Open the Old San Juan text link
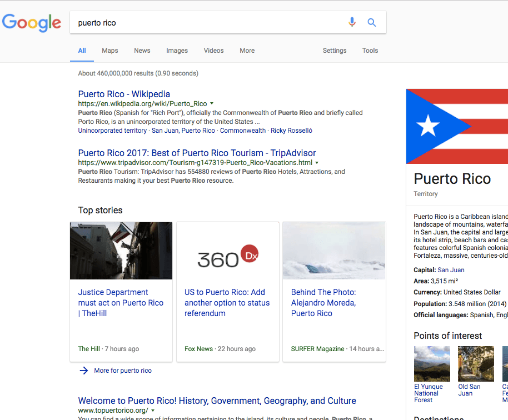508x420 pixels. [x=469, y=390]
